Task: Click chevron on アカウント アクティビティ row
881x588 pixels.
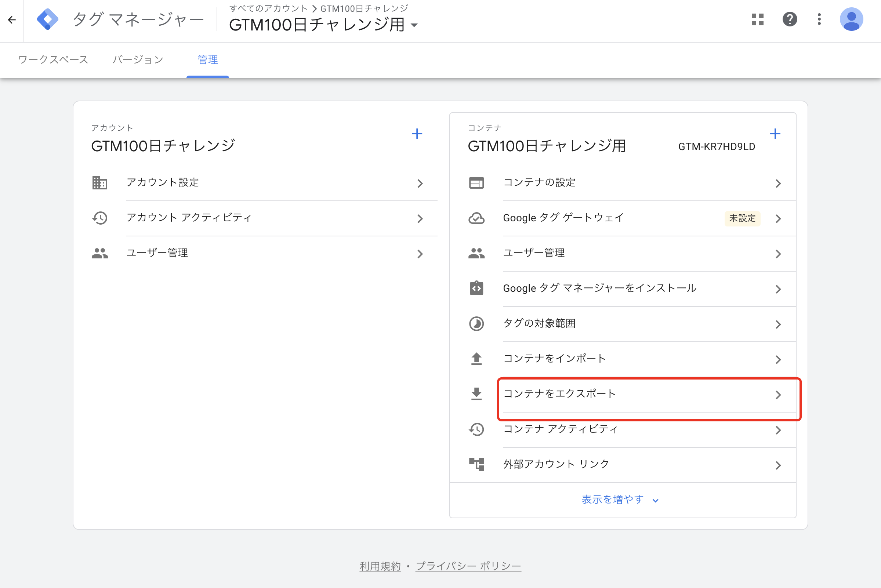Action: [420, 219]
